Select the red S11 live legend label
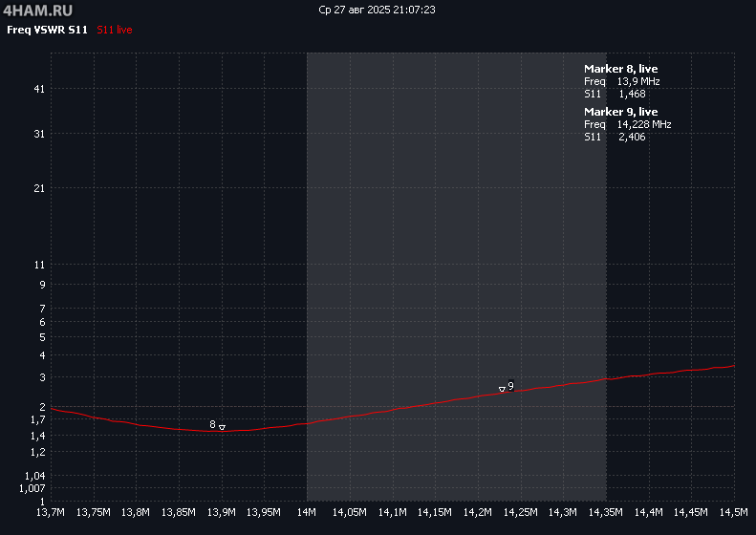The width and height of the screenshot is (756, 535). (115, 31)
